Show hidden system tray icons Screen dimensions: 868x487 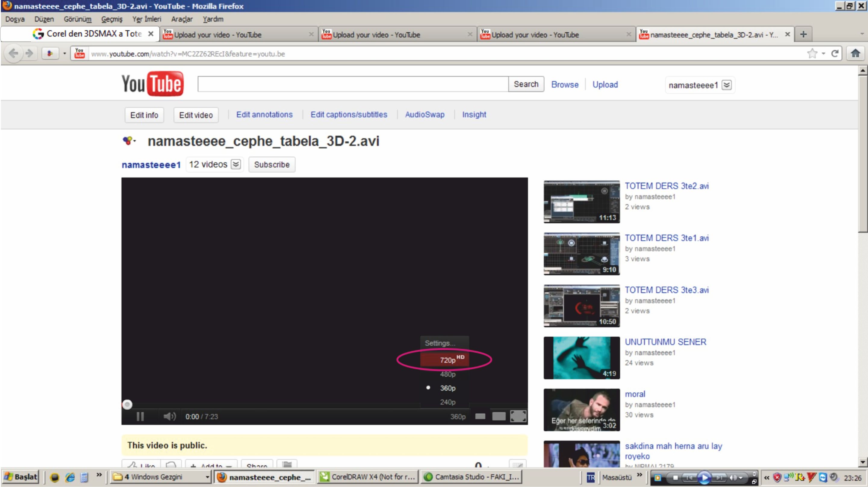(767, 478)
